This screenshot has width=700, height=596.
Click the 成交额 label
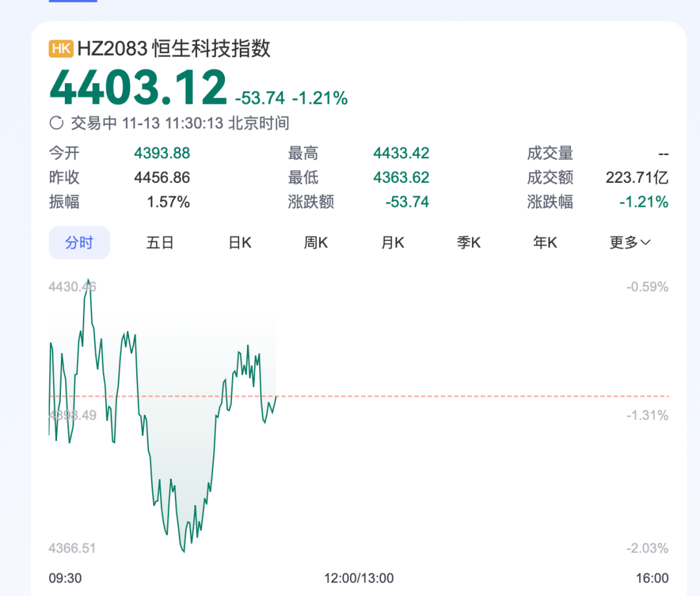(x=550, y=177)
